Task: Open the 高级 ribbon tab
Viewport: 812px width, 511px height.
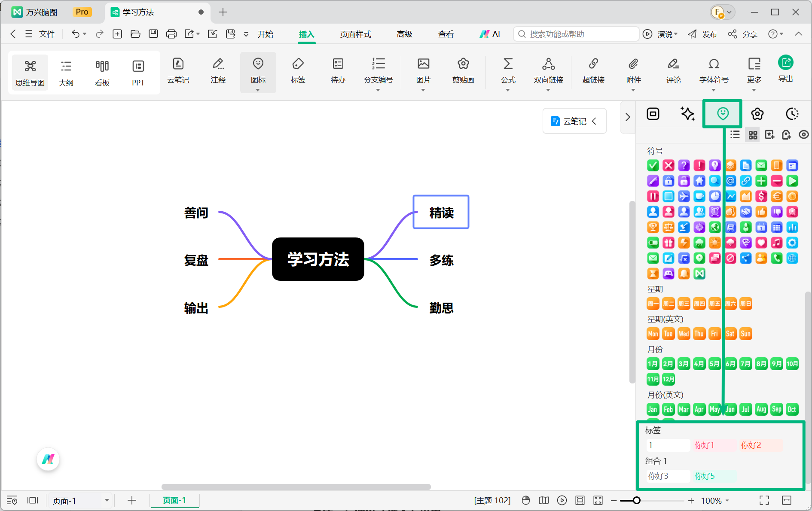Action: 404,34
